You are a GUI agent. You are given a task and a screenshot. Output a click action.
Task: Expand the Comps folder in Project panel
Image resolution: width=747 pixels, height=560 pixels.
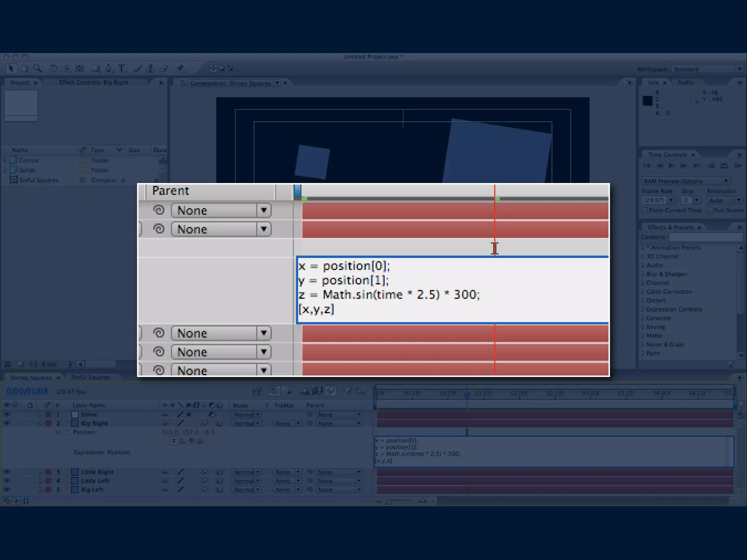(x=5, y=160)
